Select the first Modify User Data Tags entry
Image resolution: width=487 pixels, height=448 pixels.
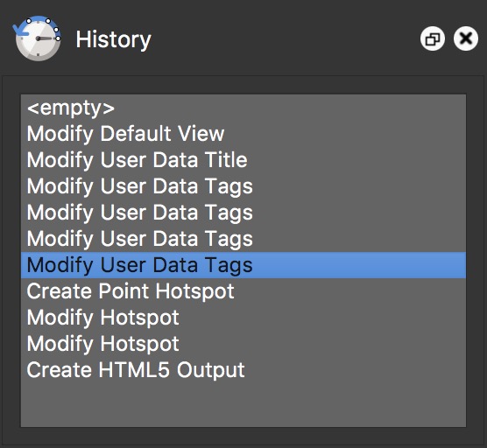click(x=243, y=186)
